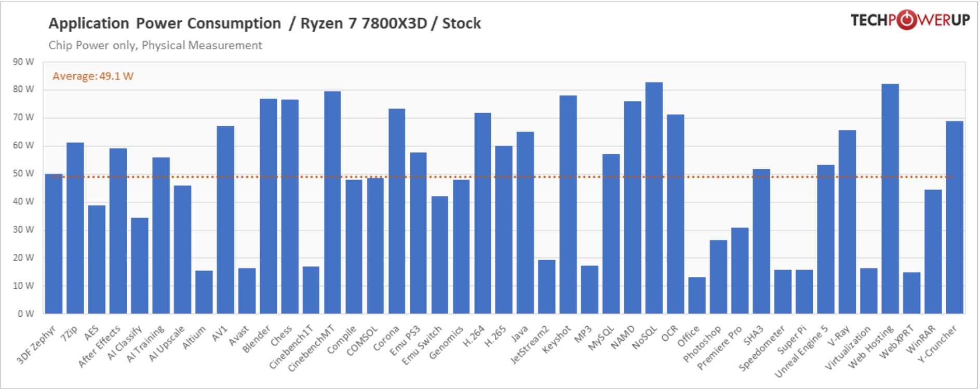
Task: Select the NoSQL bar
Action: (654, 198)
